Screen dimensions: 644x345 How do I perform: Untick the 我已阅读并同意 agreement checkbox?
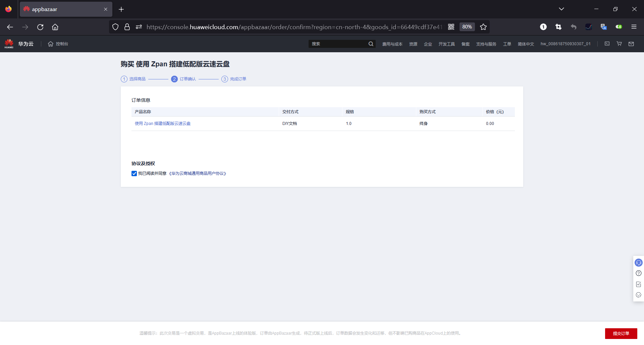tap(134, 174)
